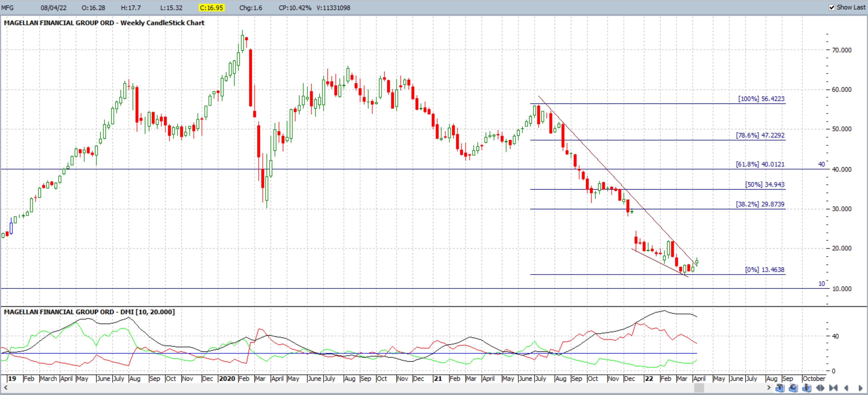Screen dimensions: 868x395
Task: Click the exclamation mark icon in bottom toolbar
Action: pos(807,388)
